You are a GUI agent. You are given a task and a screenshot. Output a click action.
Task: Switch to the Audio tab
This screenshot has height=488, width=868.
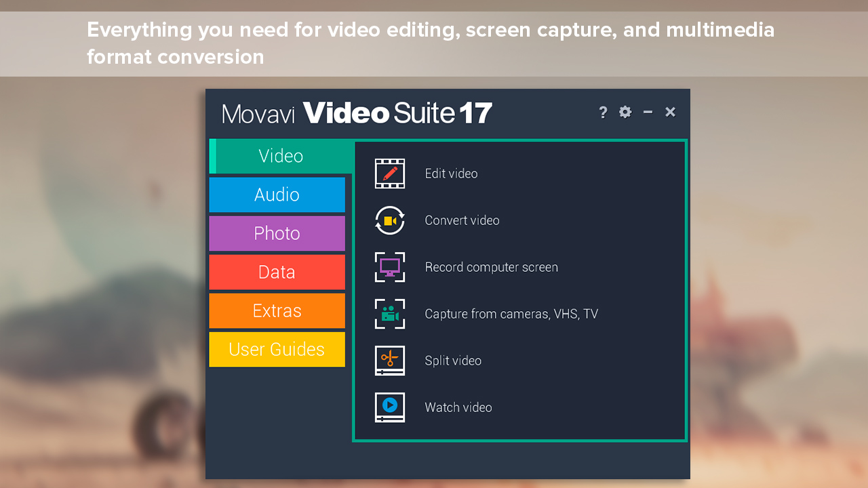(x=277, y=195)
